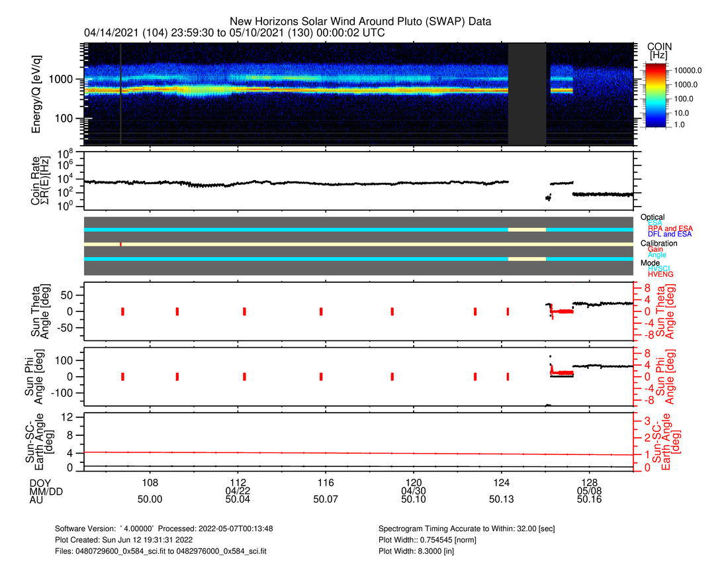Click the Sun Phi red marker near DOY 116

[x=321, y=376]
